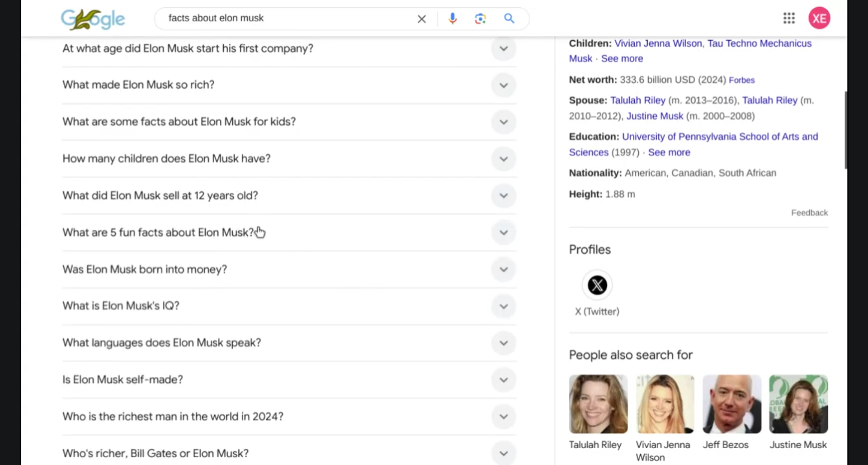Clear the search box with the X icon
868x465 pixels.
coord(421,19)
